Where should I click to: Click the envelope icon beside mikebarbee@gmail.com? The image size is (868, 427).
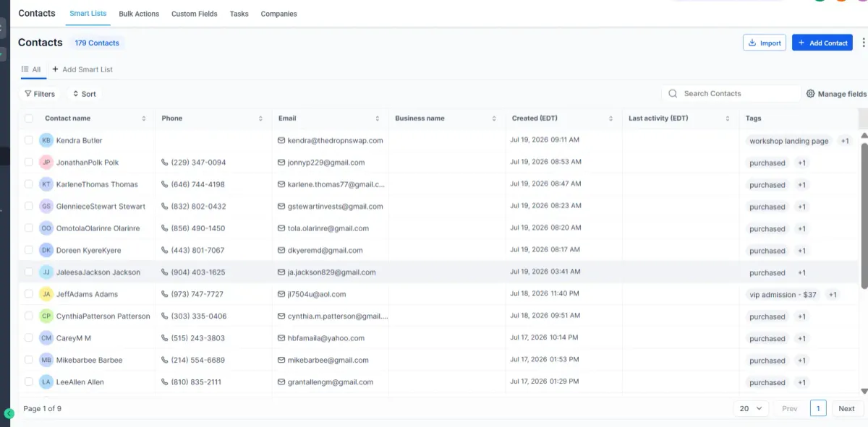pos(281,360)
